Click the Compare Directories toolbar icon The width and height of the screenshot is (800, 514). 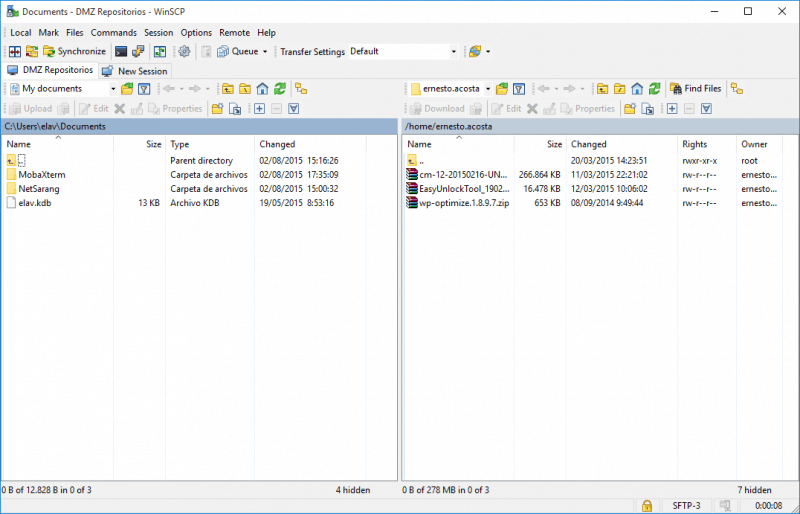click(x=15, y=52)
